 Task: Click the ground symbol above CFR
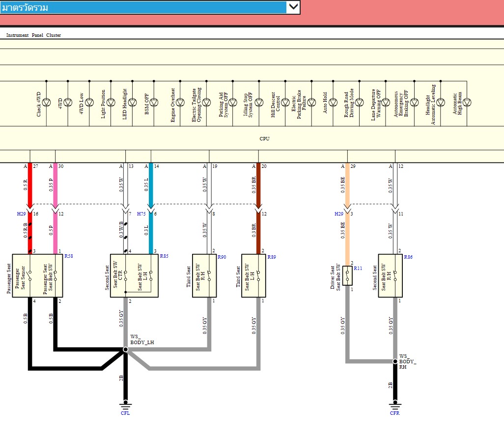tap(395, 405)
